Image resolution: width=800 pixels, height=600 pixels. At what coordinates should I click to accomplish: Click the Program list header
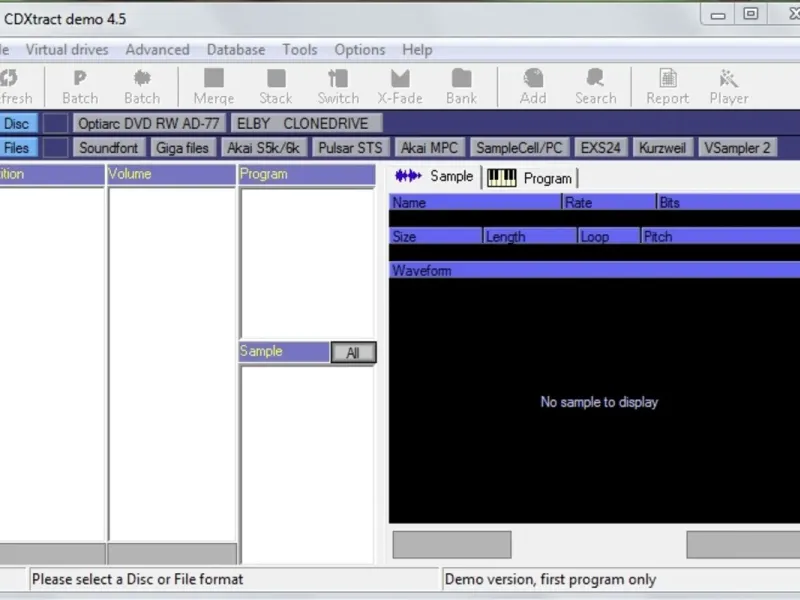point(307,174)
